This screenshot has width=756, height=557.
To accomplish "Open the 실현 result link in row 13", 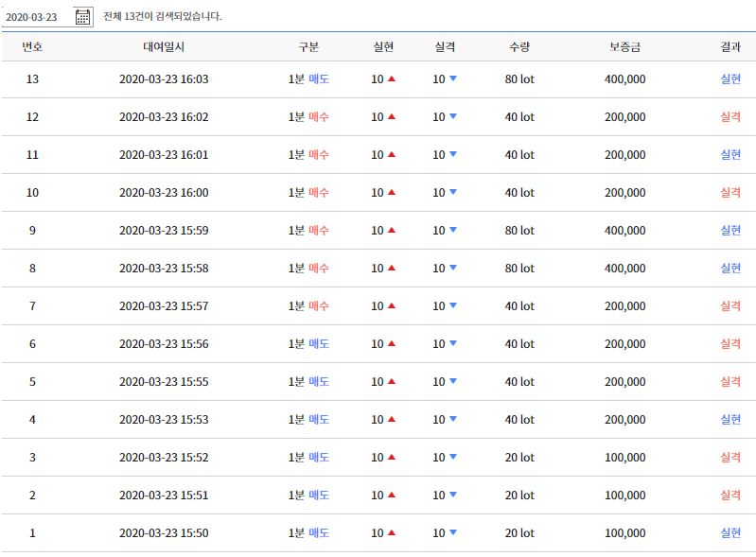I will (730, 79).
